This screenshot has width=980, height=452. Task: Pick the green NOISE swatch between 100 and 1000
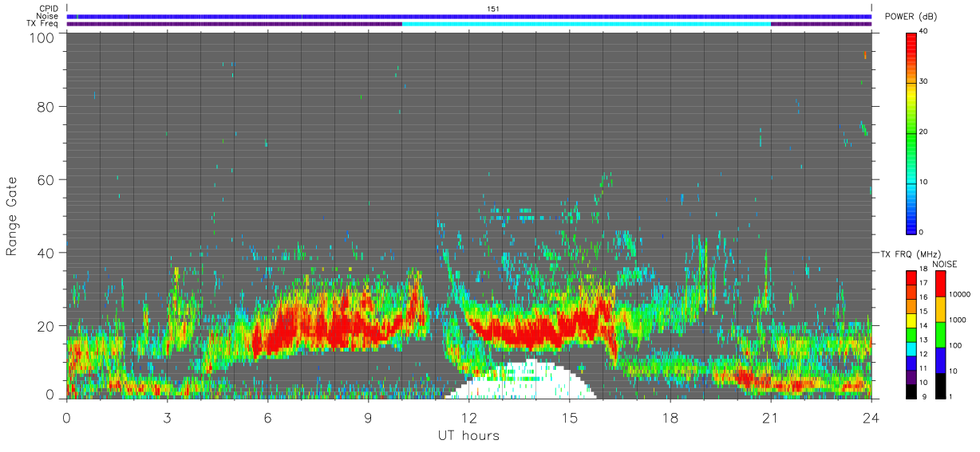tap(940, 335)
